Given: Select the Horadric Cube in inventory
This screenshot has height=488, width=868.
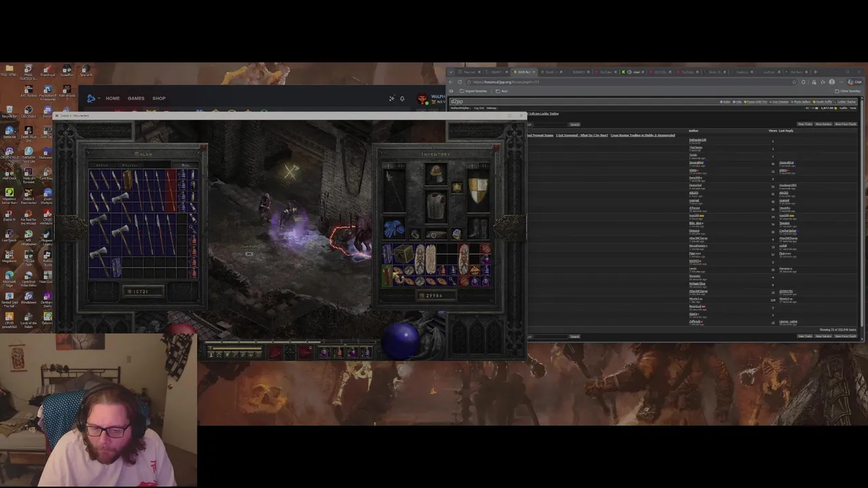Looking at the screenshot, I should [x=403, y=253].
